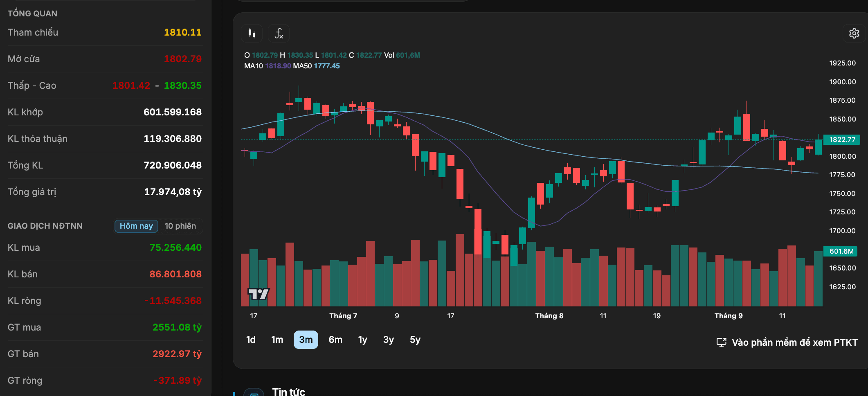Viewport: 868px width, 396px height.
Task: Click the TradingView logo on chart
Action: pos(258,294)
